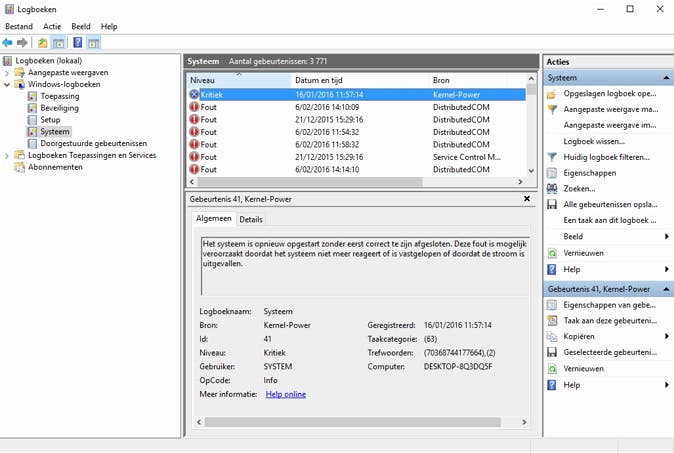Collapse the Systeem section in Acties pane
Viewport: 674px width, 453px height.
[x=667, y=78]
